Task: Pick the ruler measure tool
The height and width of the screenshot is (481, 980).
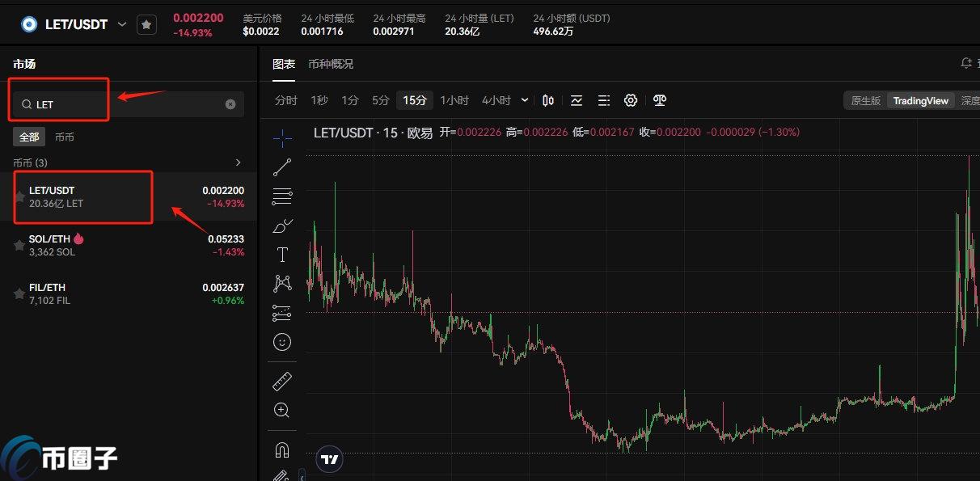Action: (x=282, y=381)
